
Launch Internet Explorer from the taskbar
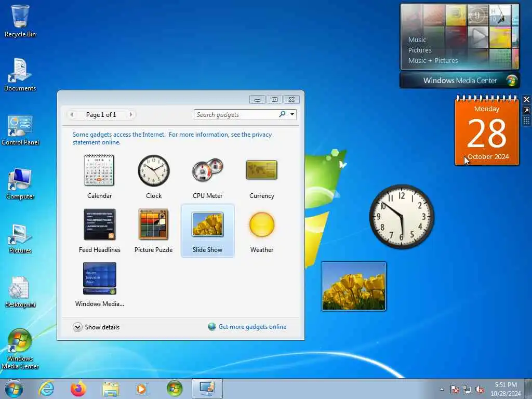(x=46, y=389)
